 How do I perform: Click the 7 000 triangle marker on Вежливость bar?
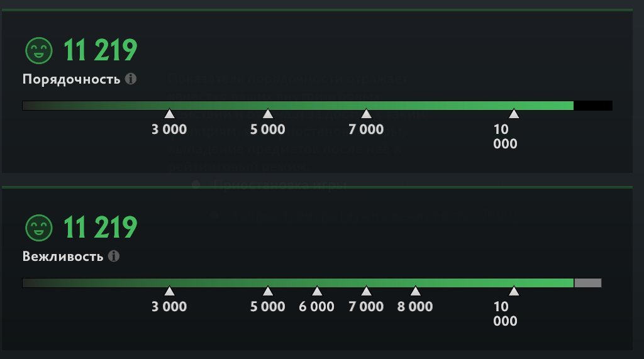366,291
